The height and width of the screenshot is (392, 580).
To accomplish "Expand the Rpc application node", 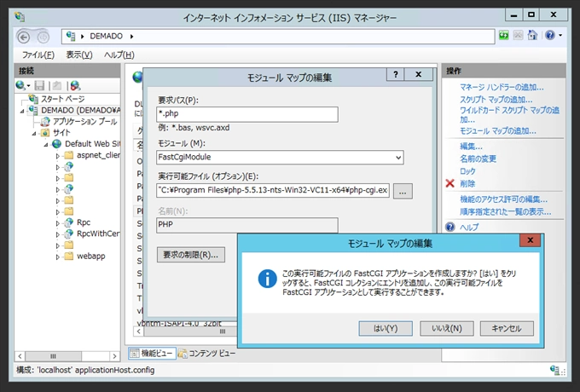I will (x=58, y=223).
